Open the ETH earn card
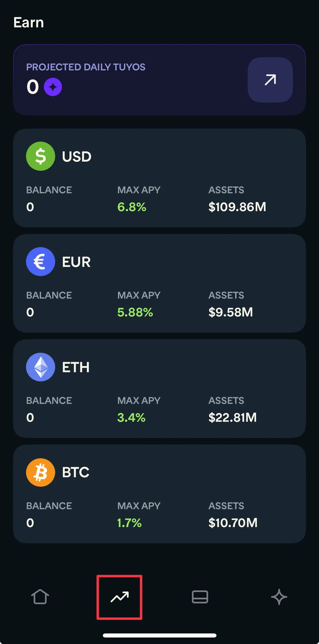Screen dimensions: 319x644 (x=159, y=388)
